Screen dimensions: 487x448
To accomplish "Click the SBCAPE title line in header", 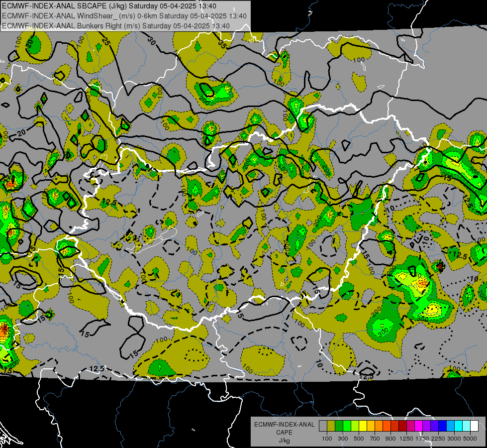I will [109, 6].
